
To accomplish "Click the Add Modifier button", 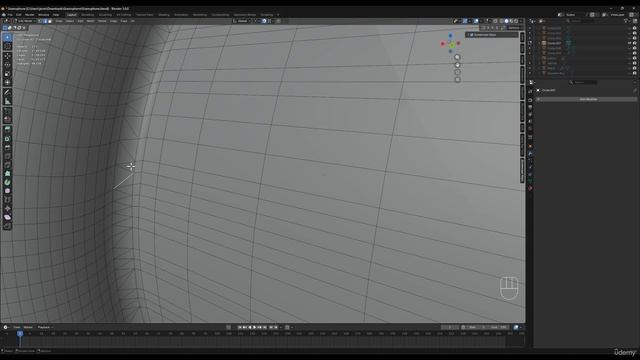I will pyautogui.click(x=587, y=99).
